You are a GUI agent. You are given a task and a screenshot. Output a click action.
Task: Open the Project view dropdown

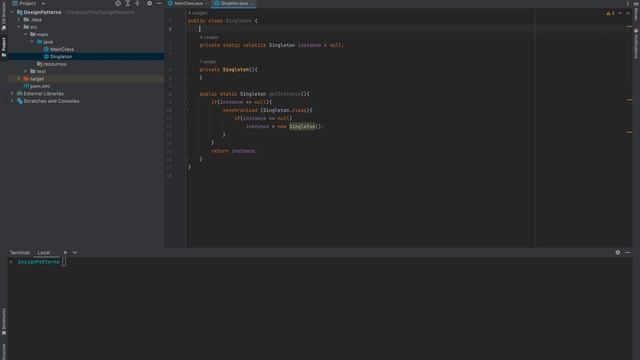coord(43,3)
